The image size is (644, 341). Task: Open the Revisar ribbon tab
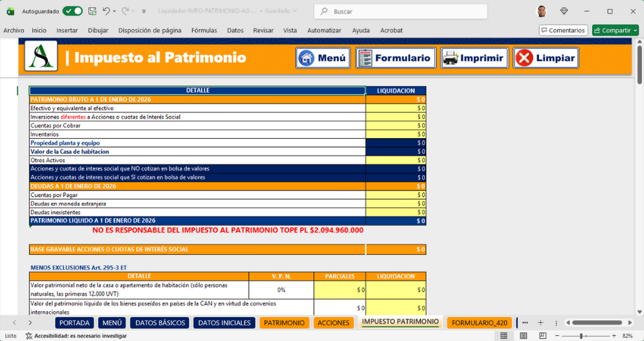(263, 30)
